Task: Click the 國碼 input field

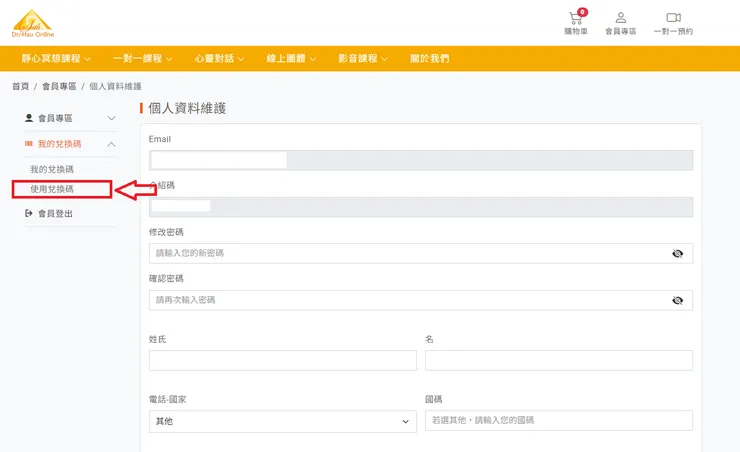Action: point(559,420)
